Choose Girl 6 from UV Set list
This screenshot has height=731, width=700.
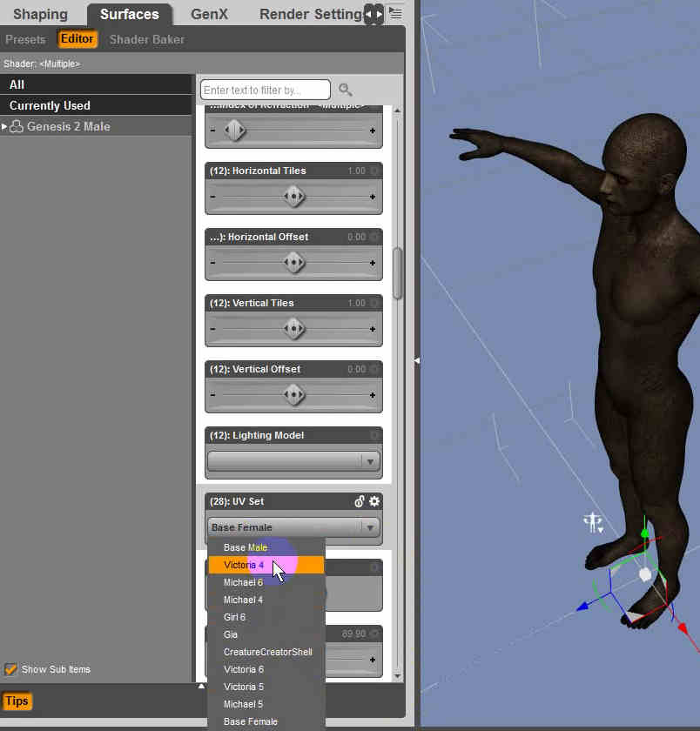pos(266,617)
